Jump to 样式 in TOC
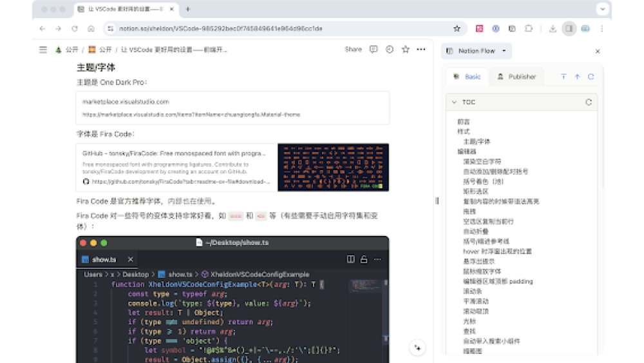This screenshot has height=363, width=644. coord(464,132)
